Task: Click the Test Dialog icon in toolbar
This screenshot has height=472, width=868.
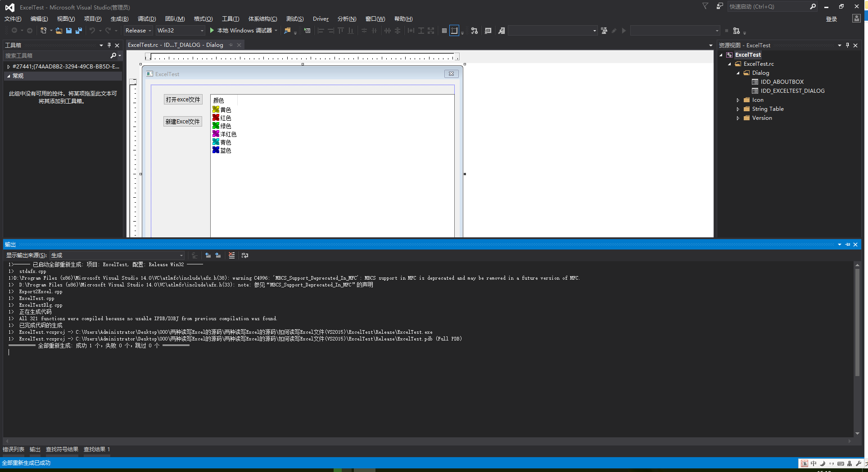Action: tap(307, 31)
